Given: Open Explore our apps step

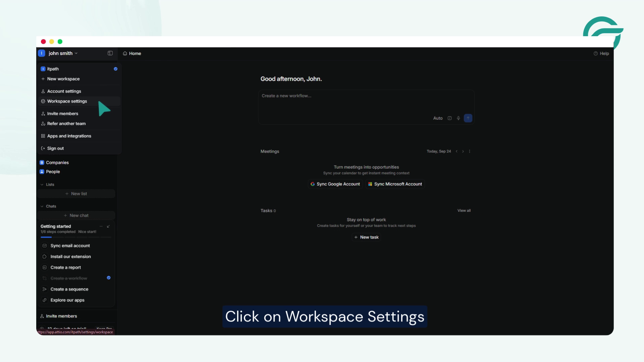Looking at the screenshot, I should point(76,300).
